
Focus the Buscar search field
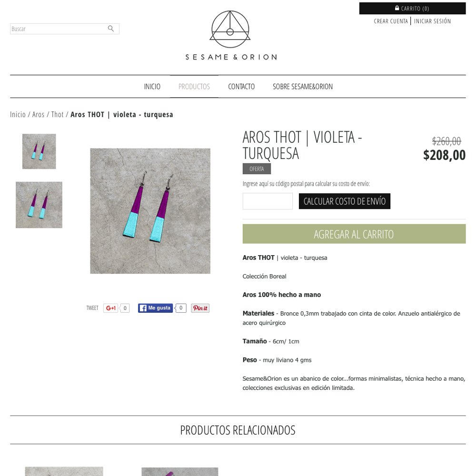(x=58, y=29)
